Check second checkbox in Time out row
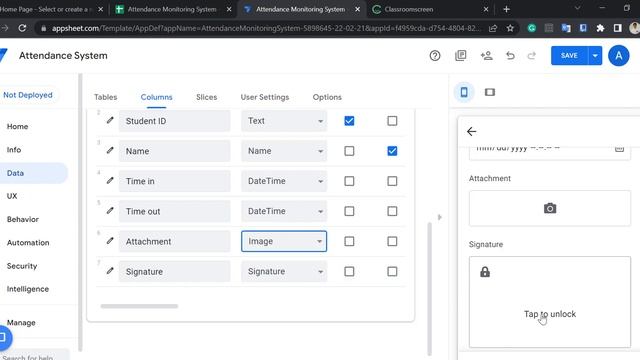640x360 pixels. (392, 211)
